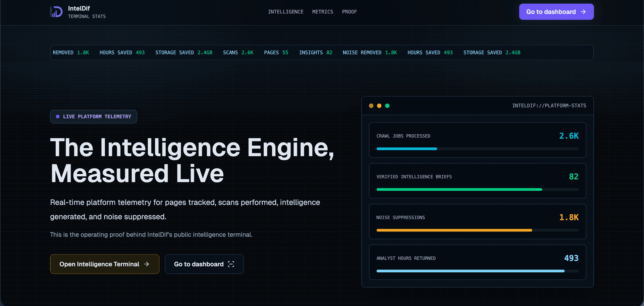Image resolution: width=644 pixels, height=306 pixels.
Task: Click the operating proof sentence below the description
Action: [x=151, y=234]
